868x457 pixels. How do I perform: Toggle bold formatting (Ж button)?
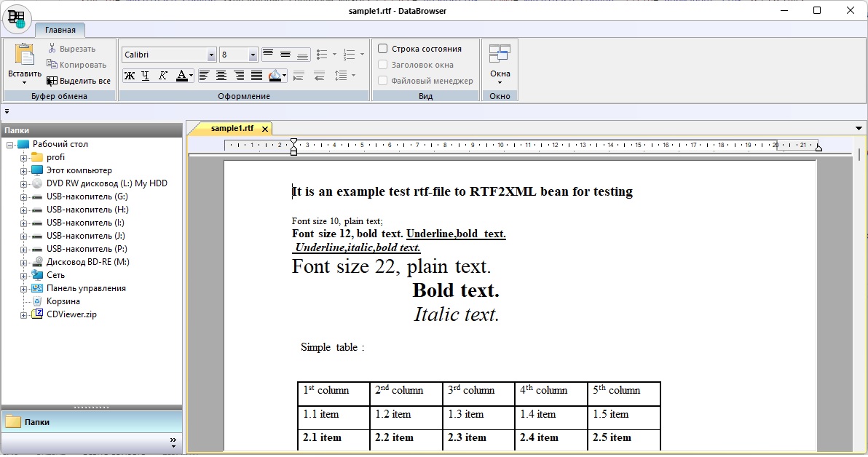coord(130,76)
